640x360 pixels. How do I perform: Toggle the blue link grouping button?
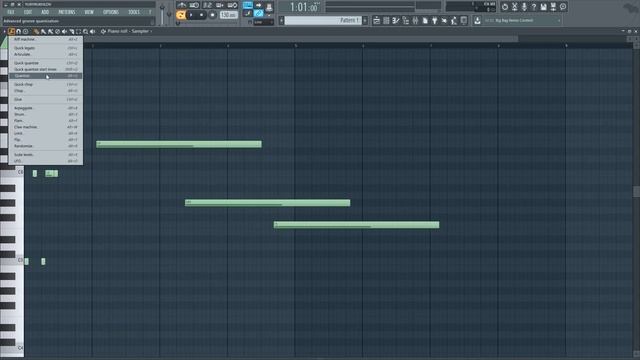(258, 14)
